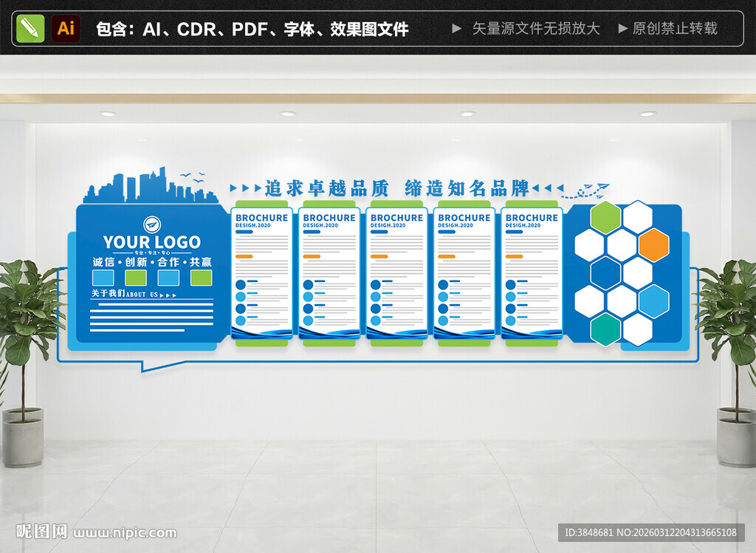Click the green square under 共赢
This screenshot has width=756, height=553.
point(201,278)
